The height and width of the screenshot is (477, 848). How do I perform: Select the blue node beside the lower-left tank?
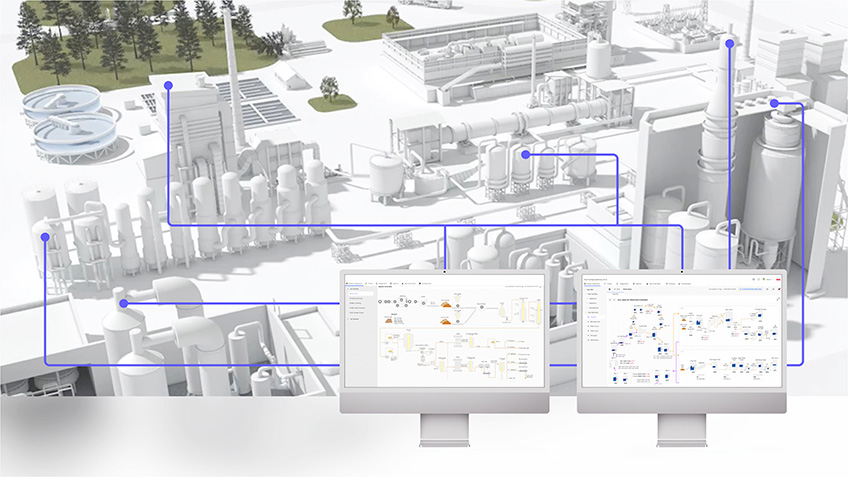tap(122, 303)
